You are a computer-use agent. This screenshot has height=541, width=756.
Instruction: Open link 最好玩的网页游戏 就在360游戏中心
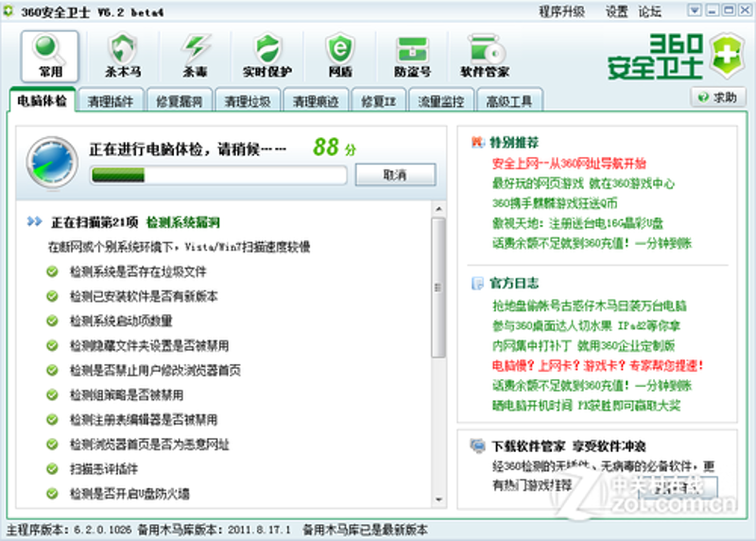click(583, 183)
